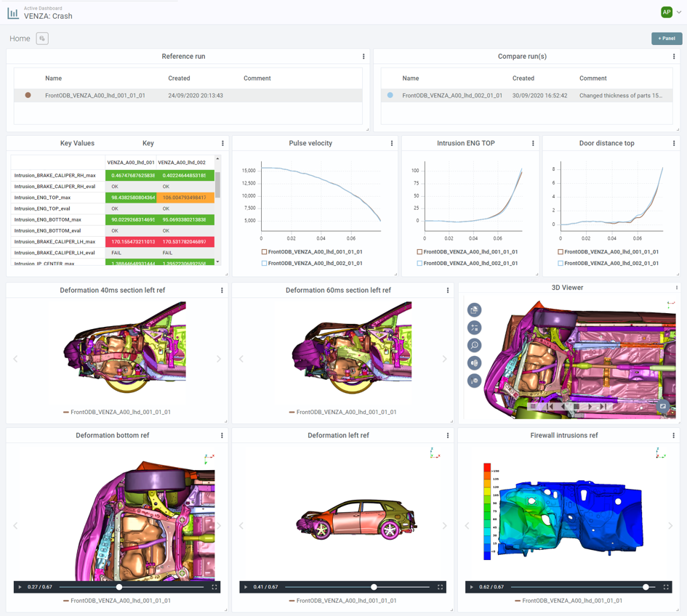Click the Intrusion_ENG_TOP_max orange value 106.00
The image size is (687, 616).
pyautogui.click(x=185, y=198)
